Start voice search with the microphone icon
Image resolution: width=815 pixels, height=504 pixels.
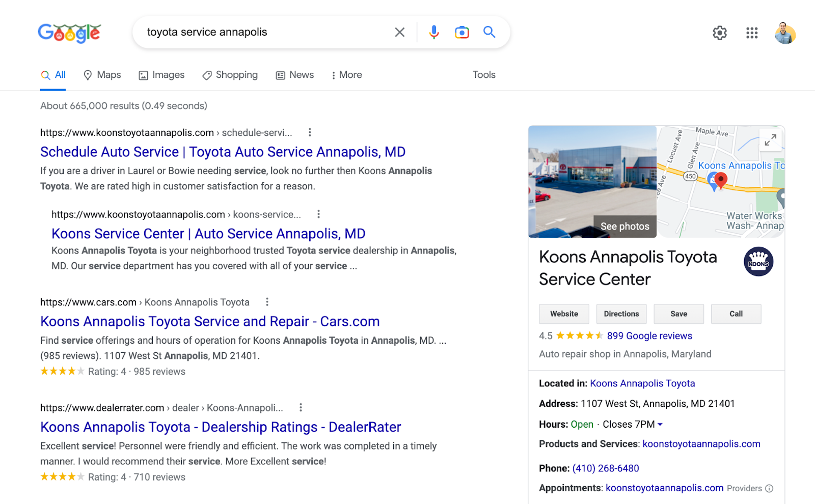click(434, 33)
